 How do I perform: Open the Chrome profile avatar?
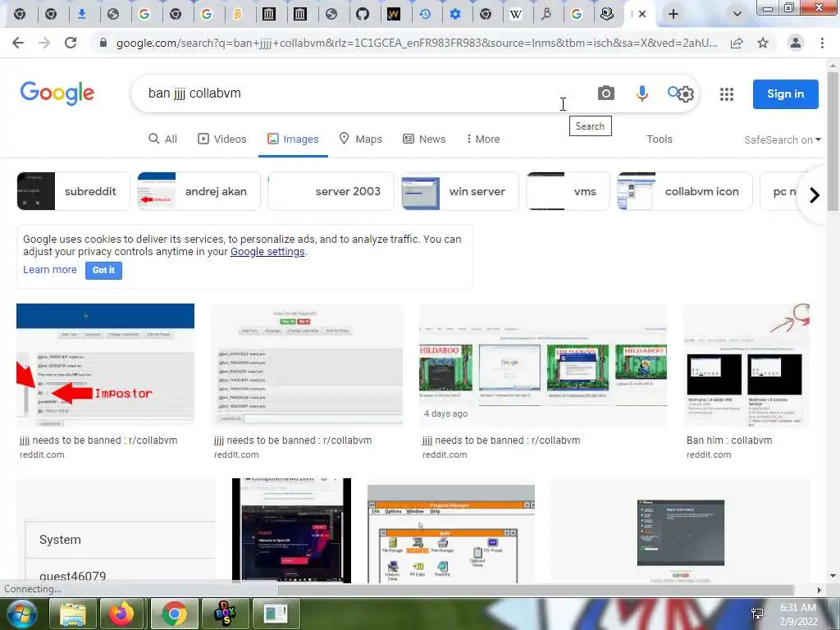[796, 43]
